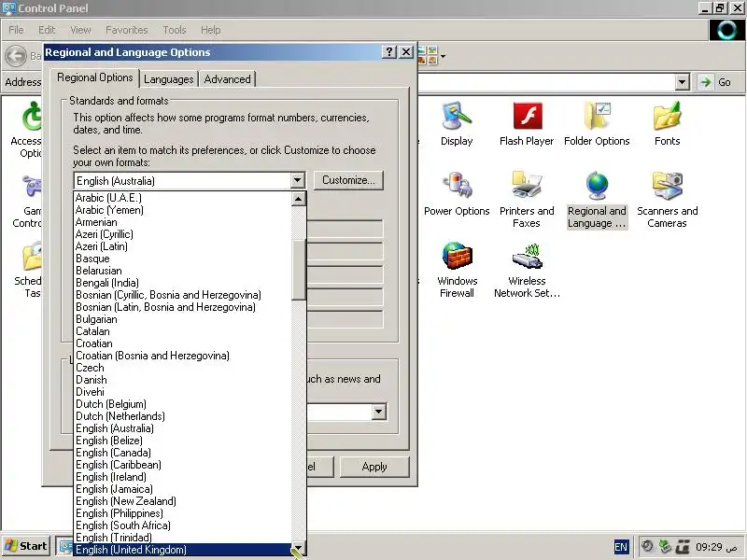This screenshot has width=747, height=560.
Task: Switch to the Advanced tab
Action: [227, 79]
